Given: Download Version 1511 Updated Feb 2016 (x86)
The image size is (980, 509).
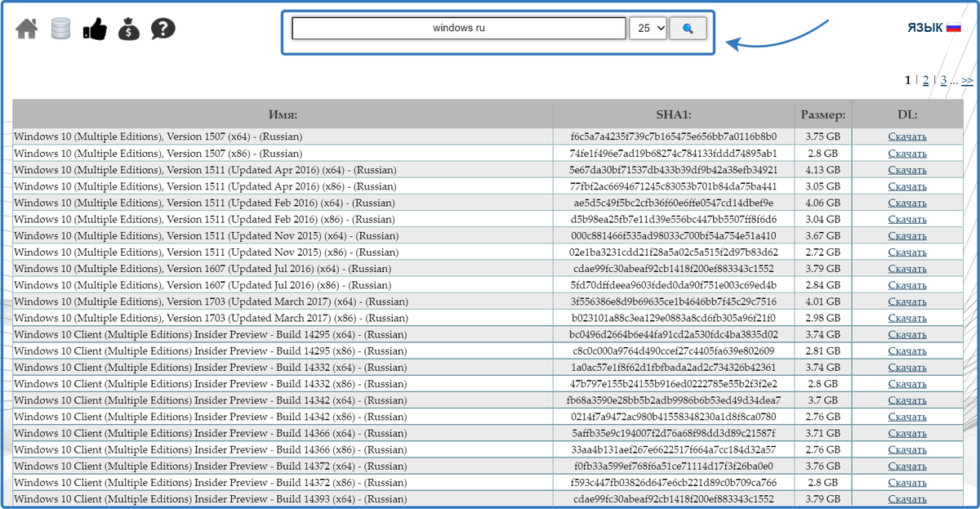Looking at the screenshot, I should tap(907, 219).
